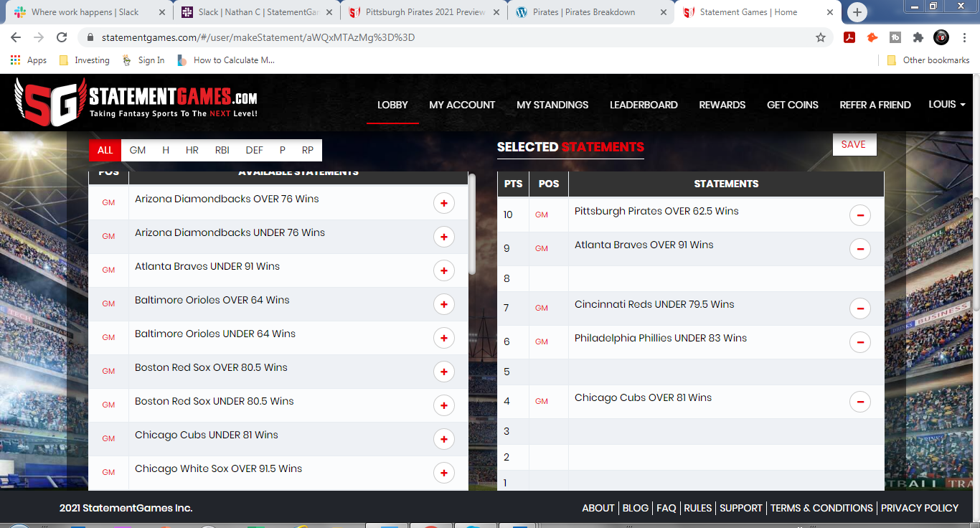980x528 pixels.
Task: View the LEADERBOARD
Action: click(644, 105)
